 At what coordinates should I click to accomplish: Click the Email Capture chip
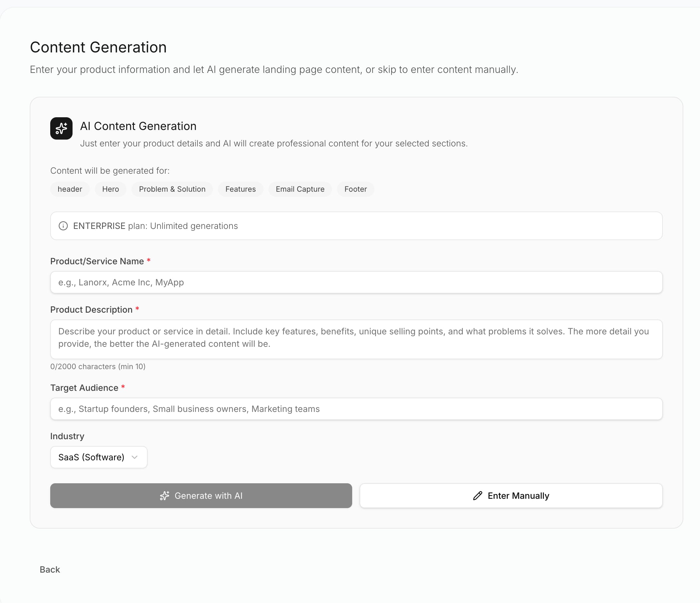coord(300,189)
